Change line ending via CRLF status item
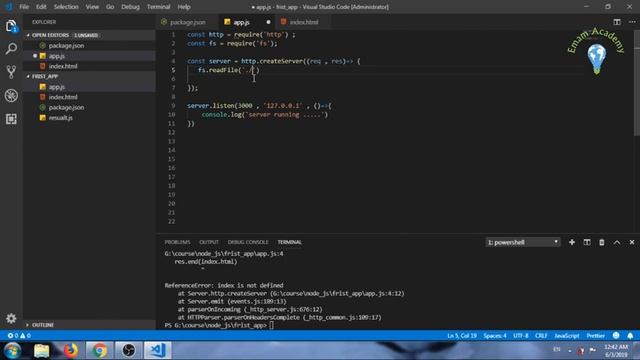This screenshot has width=640, height=360. click(541, 336)
